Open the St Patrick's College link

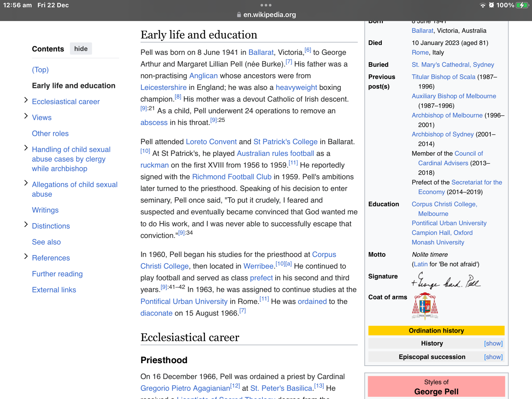(x=285, y=142)
